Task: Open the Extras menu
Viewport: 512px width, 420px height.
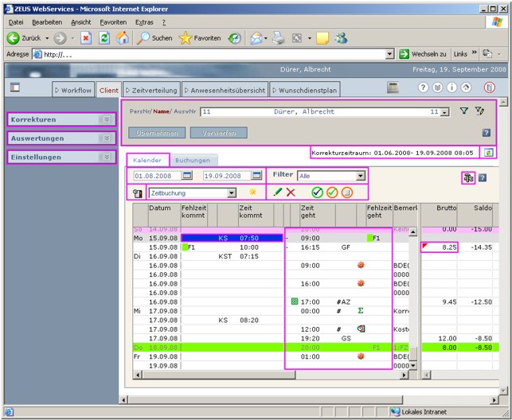Action: click(144, 22)
